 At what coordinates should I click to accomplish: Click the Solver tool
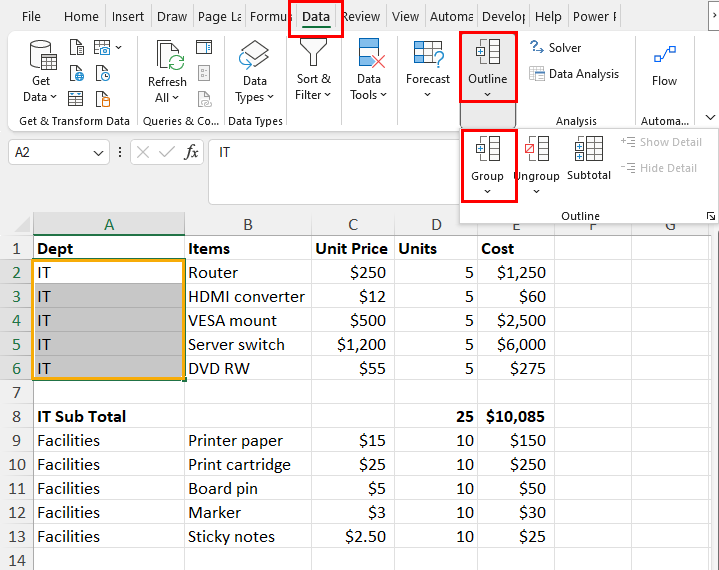[x=555, y=47]
